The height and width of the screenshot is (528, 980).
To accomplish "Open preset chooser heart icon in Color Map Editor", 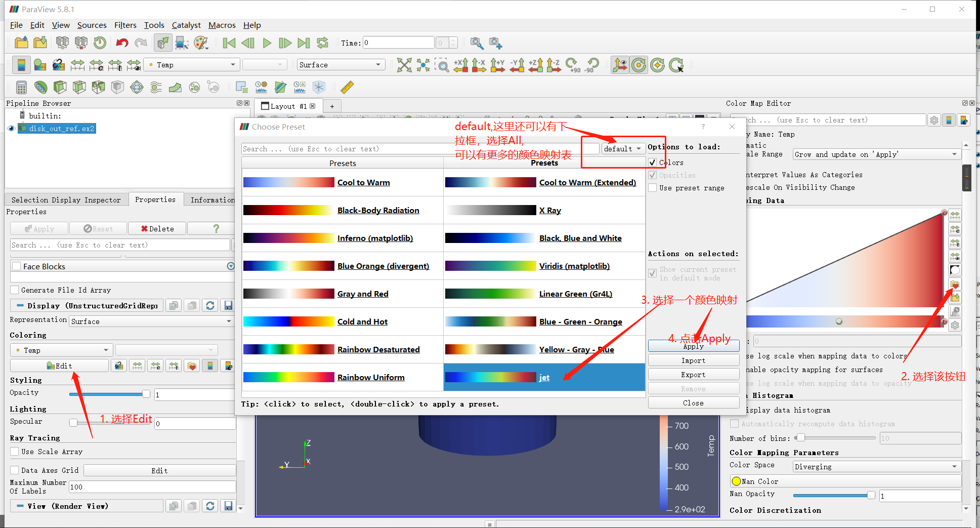I will 955,285.
